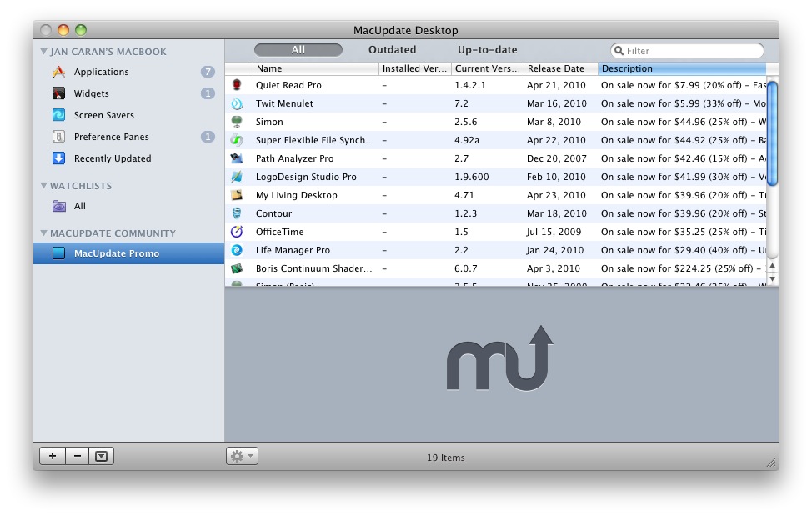This screenshot has height=516, width=812.
Task: Click the vertical scrollbar down arrow
Action: (772, 278)
